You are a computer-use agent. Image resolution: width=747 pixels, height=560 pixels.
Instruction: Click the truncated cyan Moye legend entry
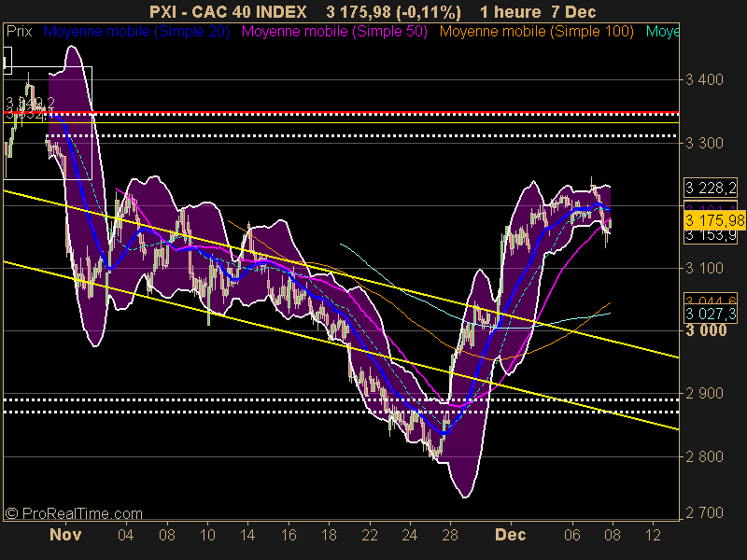click(x=662, y=32)
